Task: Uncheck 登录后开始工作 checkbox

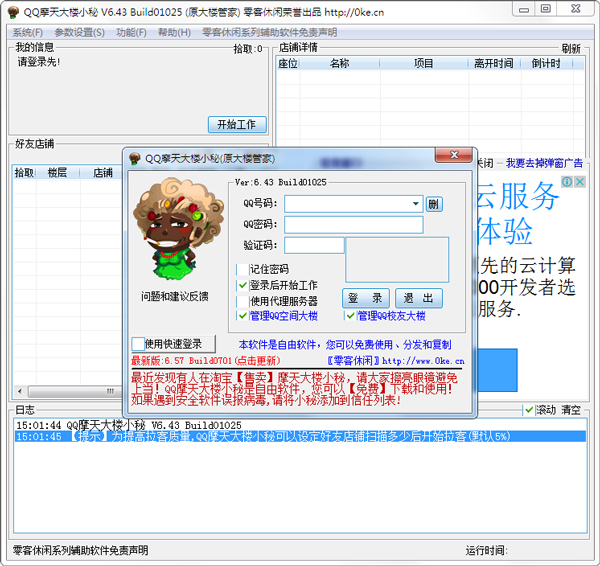Action: pos(243,285)
